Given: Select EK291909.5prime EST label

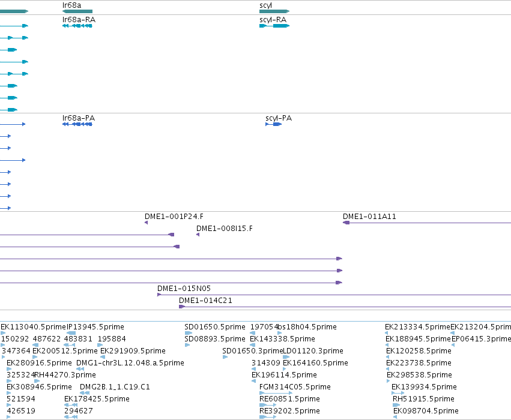Looking at the screenshot, I should click(133, 350).
